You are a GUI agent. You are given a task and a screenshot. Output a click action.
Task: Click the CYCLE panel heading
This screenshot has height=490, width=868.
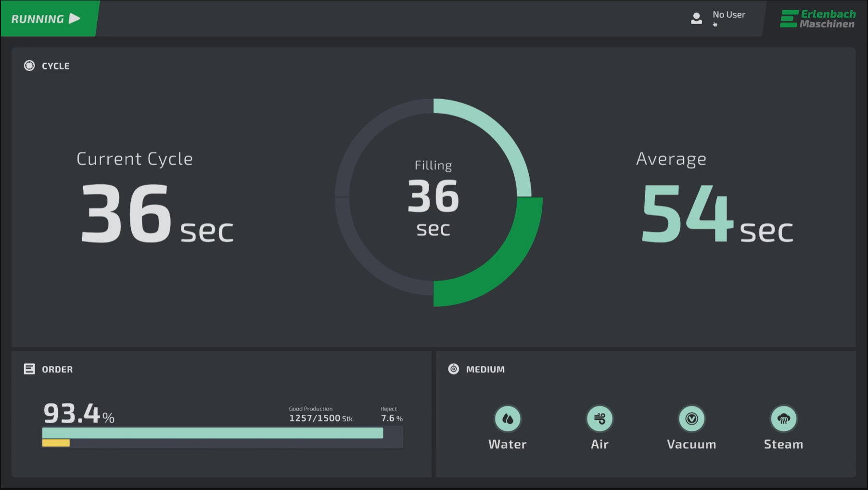[56, 66]
